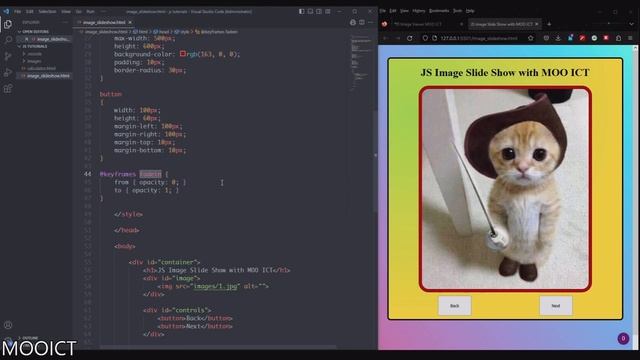
Task: Open the Source Control view
Action: pos(8,56)
